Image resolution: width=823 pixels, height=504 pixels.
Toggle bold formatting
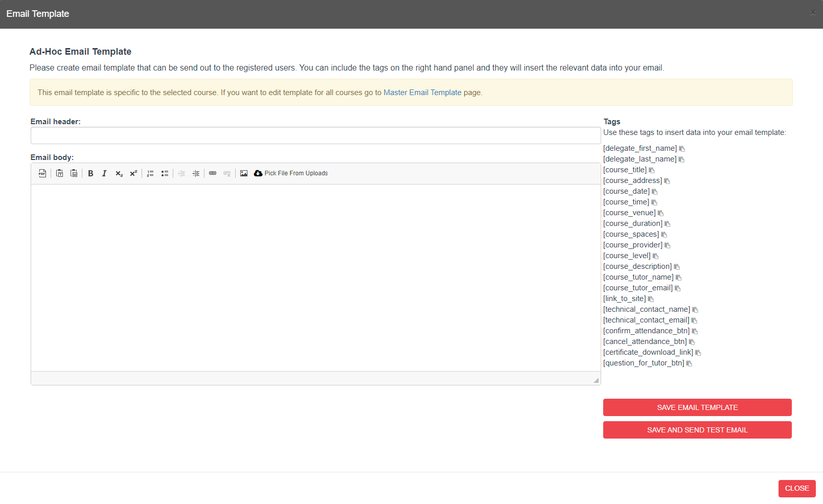tap(90, 173)
